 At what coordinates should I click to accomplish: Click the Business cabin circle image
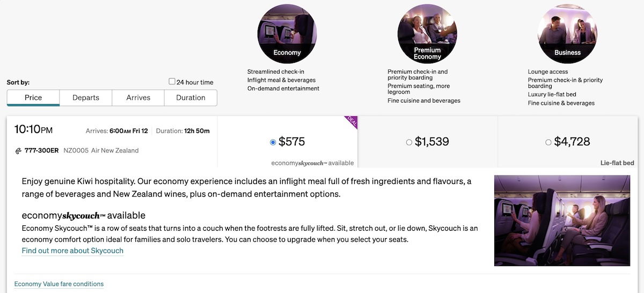tap(567, 33)
